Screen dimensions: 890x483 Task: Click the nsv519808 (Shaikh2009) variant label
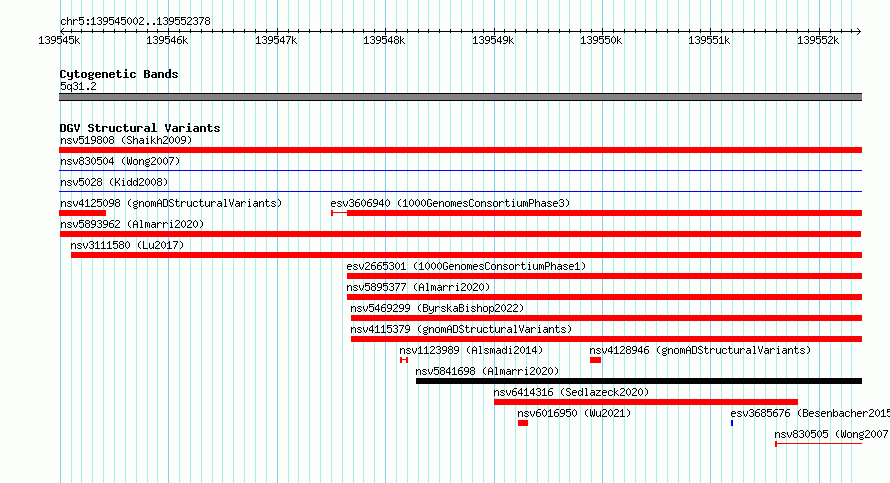coord(126,140)
